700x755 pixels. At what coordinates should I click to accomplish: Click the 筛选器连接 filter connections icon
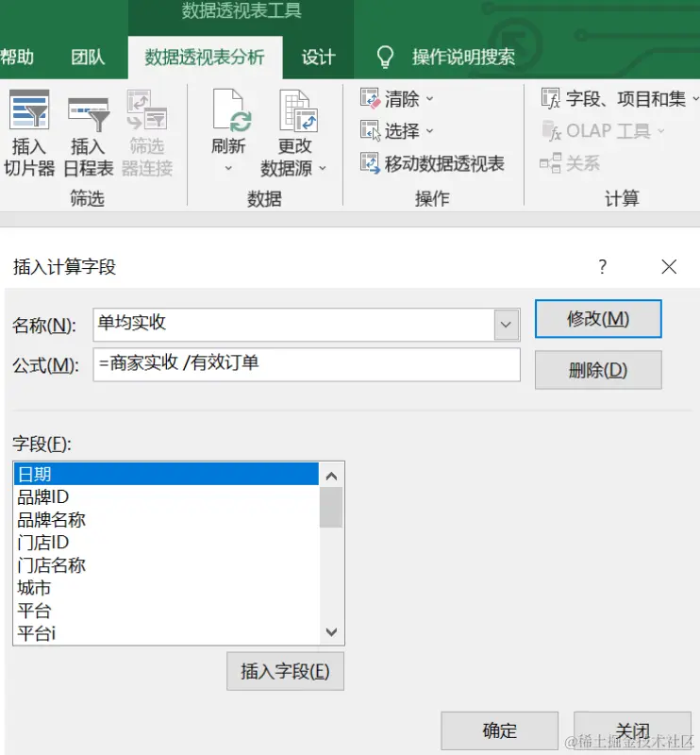coord(147,109)
